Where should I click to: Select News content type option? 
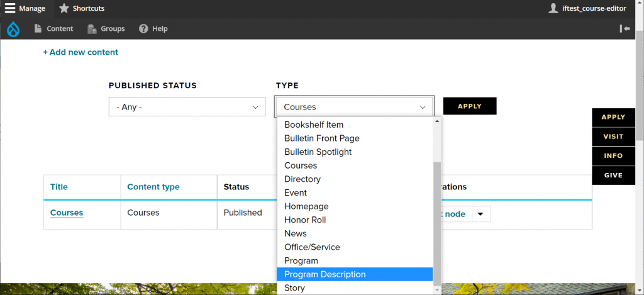355,233
